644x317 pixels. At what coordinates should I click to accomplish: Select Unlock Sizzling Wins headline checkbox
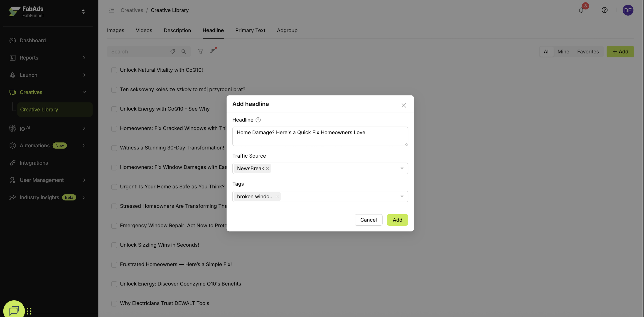pos(114,245)
